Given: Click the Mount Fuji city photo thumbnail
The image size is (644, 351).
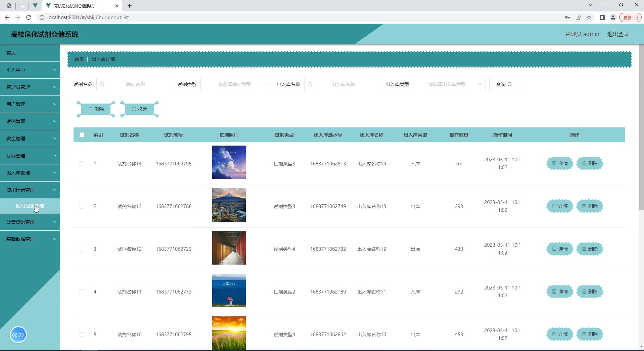Looking at the screenshot, I should 229,205.
